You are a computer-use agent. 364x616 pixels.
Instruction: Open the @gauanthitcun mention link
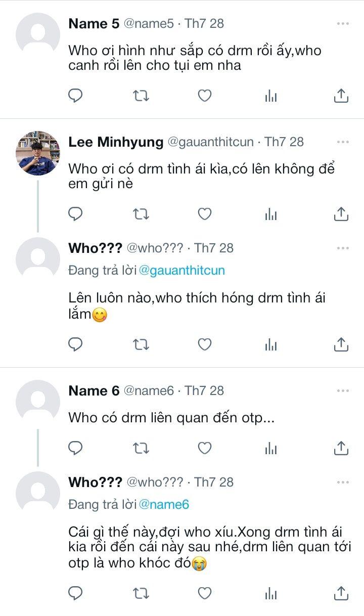coord(181,271)
